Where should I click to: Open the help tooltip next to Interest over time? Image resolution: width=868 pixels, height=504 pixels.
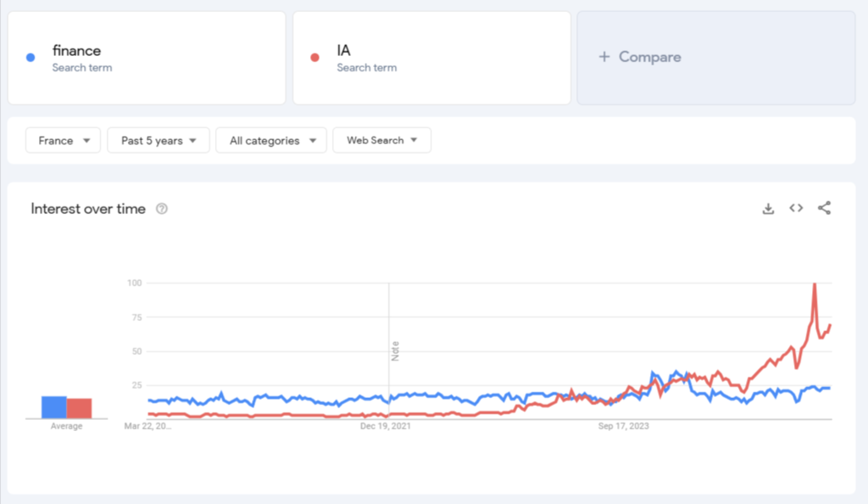[x=162, y=208]
